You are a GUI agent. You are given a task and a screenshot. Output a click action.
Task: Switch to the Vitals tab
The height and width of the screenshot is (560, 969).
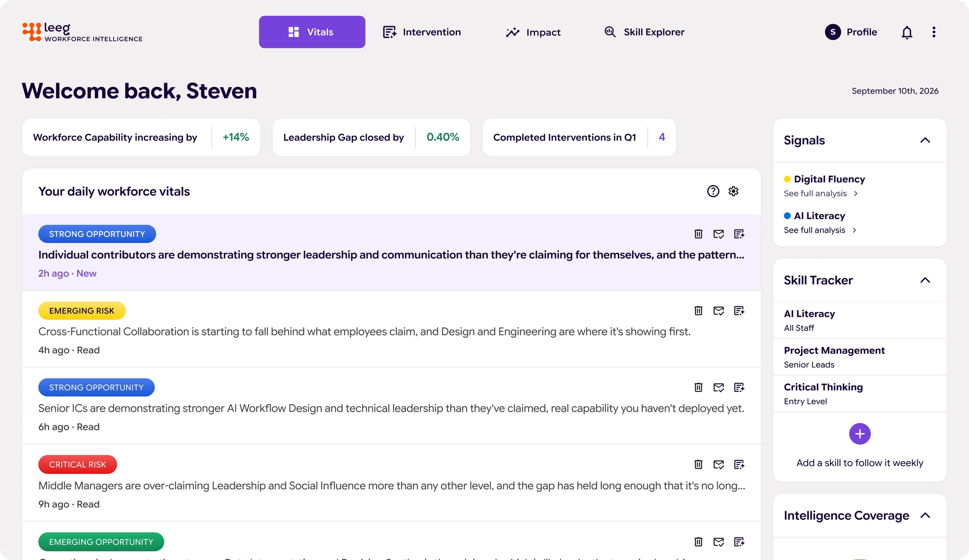tap(312, 32)
